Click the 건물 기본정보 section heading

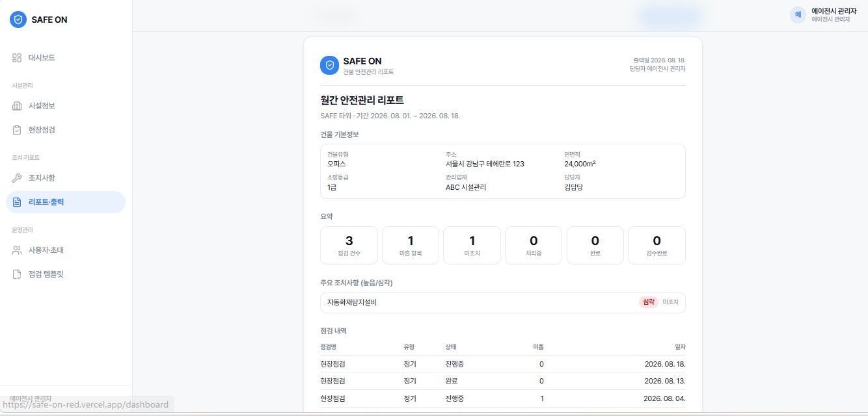click(x=340, y=135)
